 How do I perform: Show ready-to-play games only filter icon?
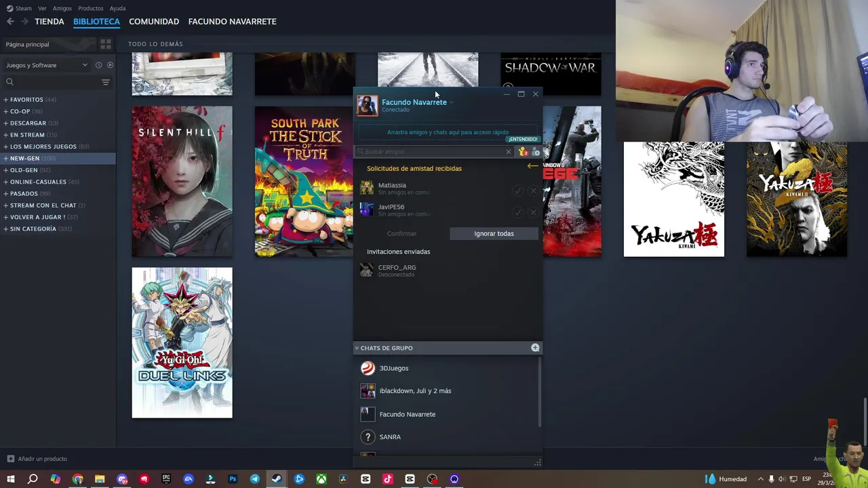[110, 65]
